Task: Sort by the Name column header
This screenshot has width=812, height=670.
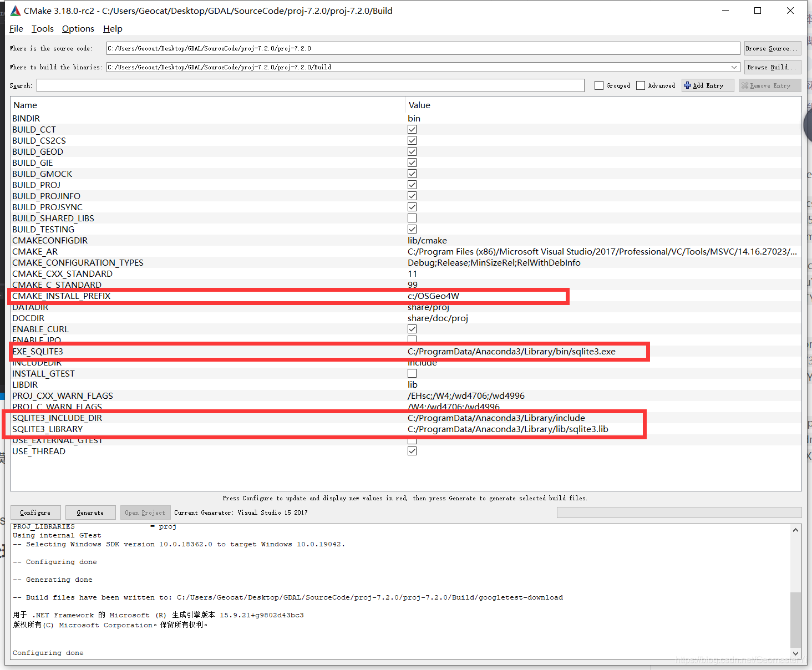Action: (x=25, y=105)
